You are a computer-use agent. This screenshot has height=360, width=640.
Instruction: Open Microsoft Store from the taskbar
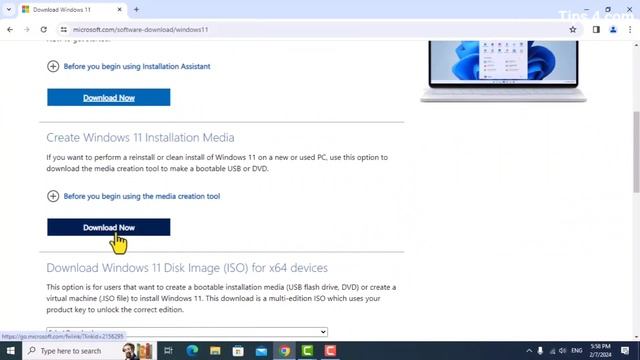pyautogui.click(x=238, y=351)
